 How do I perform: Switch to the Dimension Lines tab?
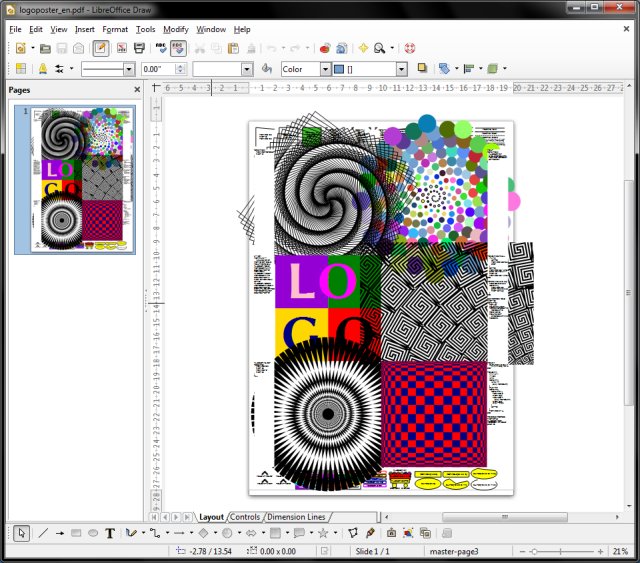pyautogui.click(x=295, y=517)
